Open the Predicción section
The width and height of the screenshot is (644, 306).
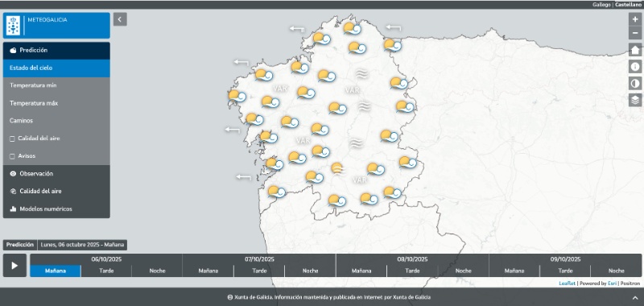pos(56,51)
